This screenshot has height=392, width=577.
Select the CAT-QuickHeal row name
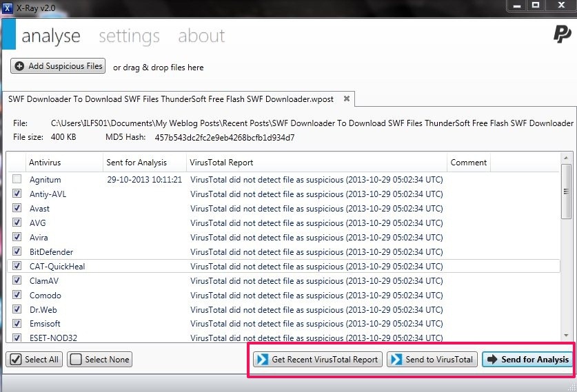tap(57, 266)
